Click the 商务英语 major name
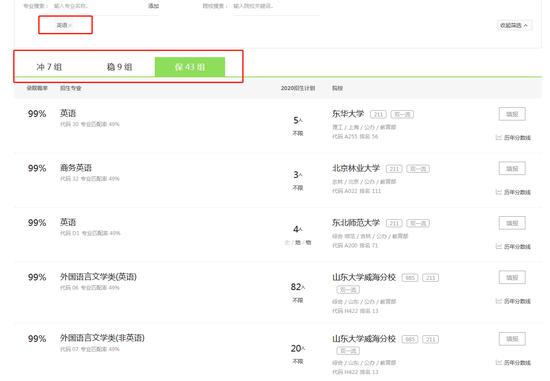The width and height of the screenshot is (550, 381). click(76, 168)
